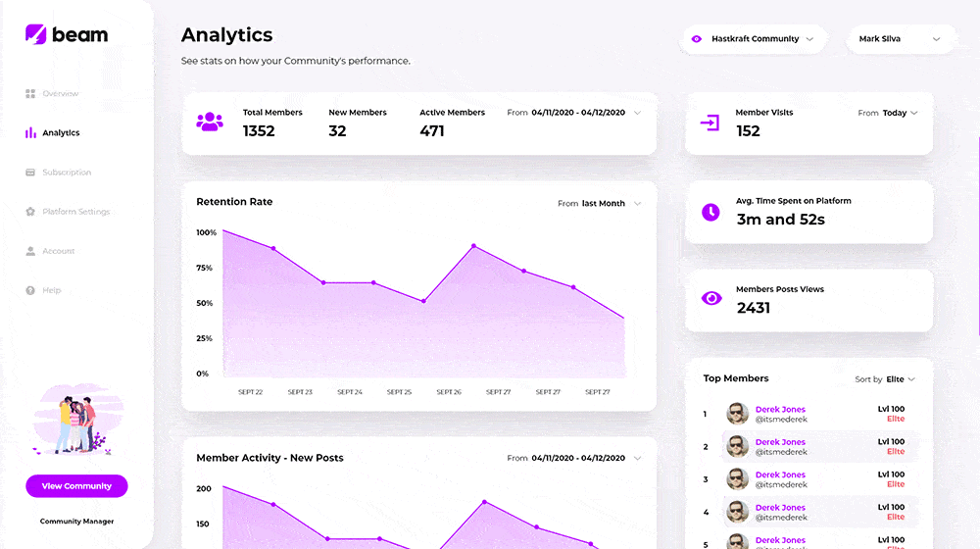980x549 pixels.
Task: Click the Avg. Time Spent clock icon
Action: pyautogui.click(x=710, y=212)
